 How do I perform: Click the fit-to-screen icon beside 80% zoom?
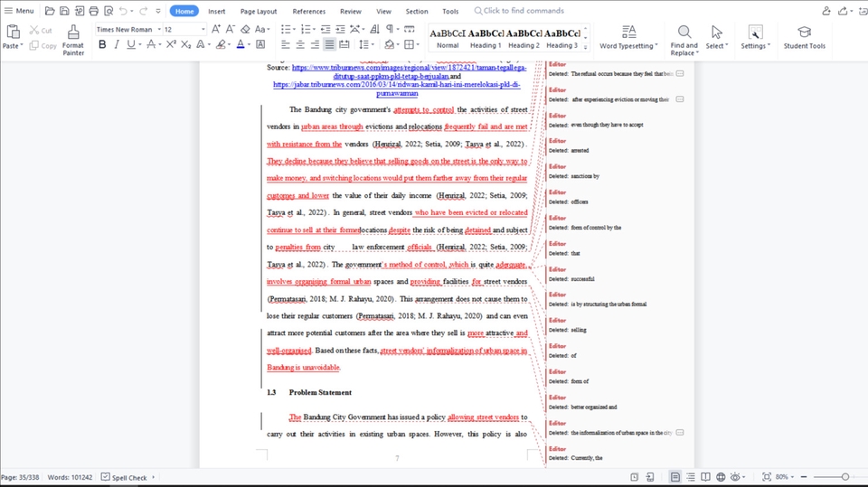pos(767,476)
